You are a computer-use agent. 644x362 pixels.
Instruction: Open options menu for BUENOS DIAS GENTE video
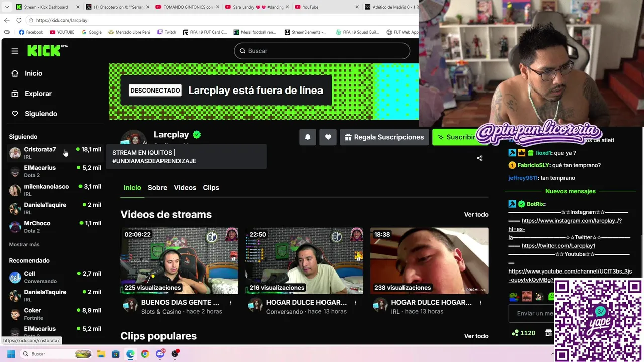click(231, 303)
